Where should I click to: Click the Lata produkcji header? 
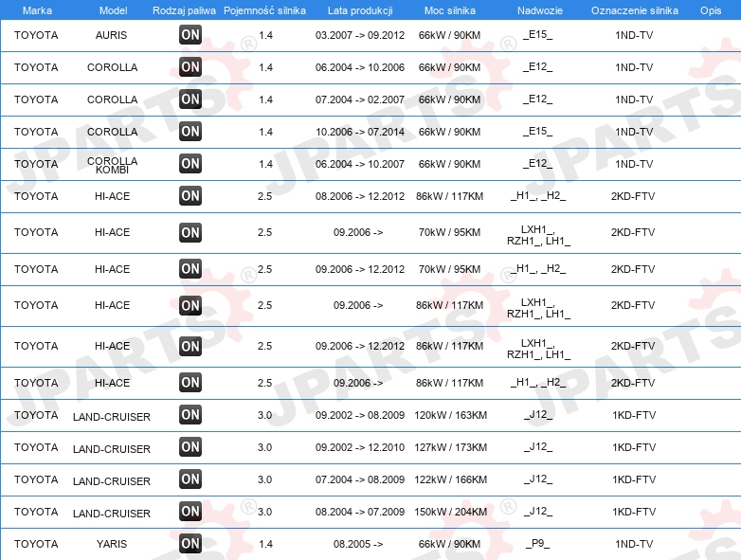pyautogui.click(x=360, y=10)
